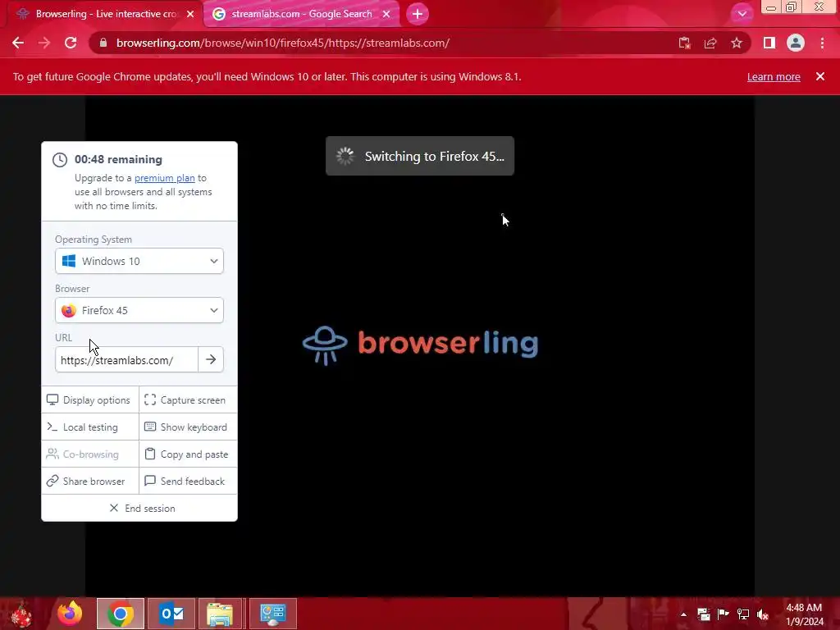Open a new Chrome tab
Viewport: 840px width, 630px height.
pyautogui.click(x=418, y=14)
